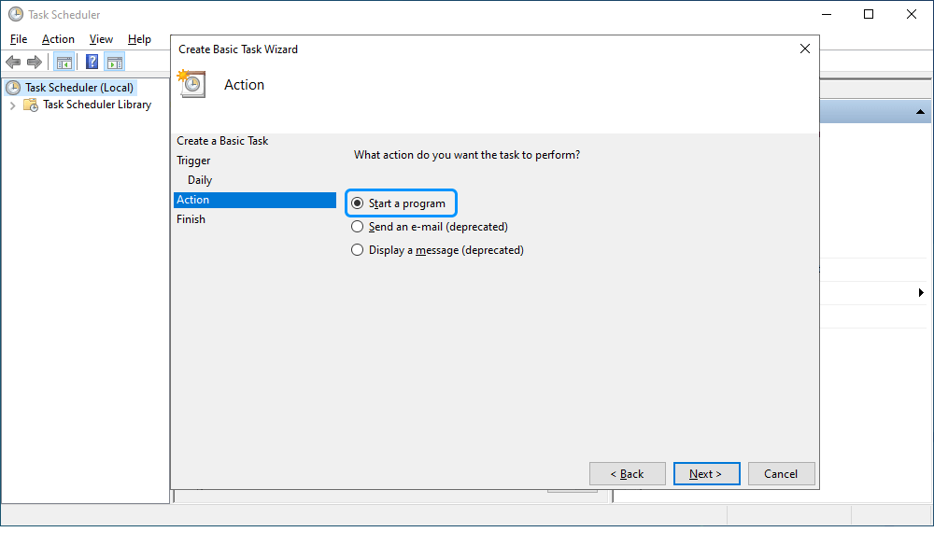
Task: Open the View menu
Action: 101,39
